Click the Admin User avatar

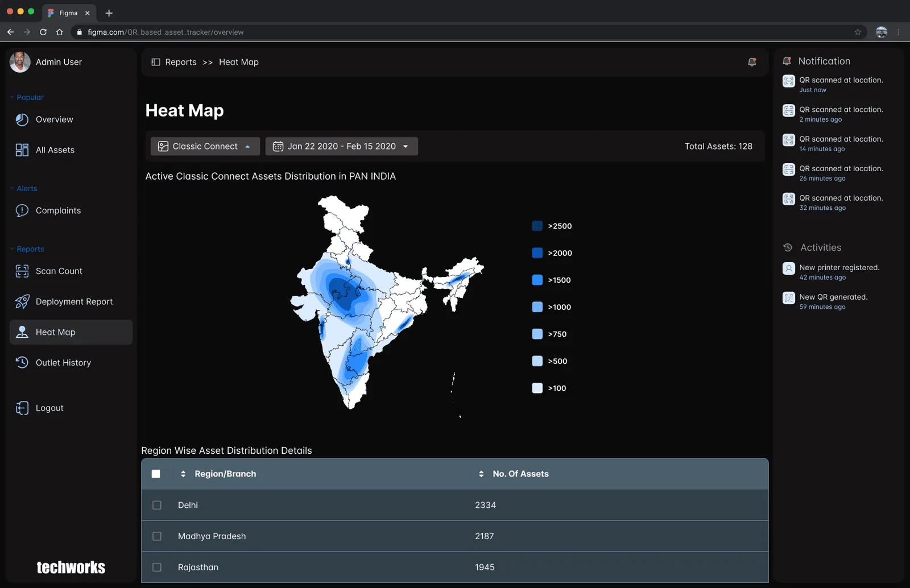point(20,62)
